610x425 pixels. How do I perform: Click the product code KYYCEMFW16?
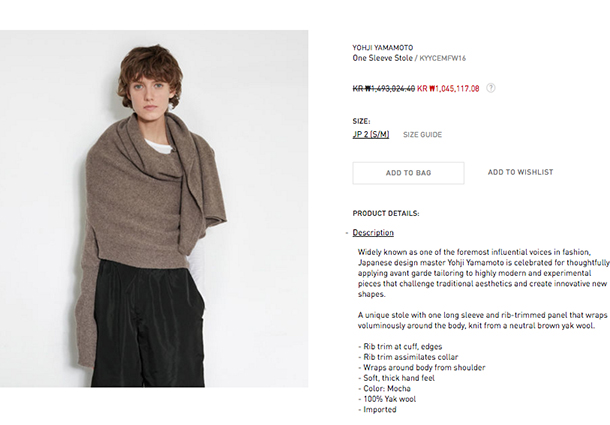point(443,58)
